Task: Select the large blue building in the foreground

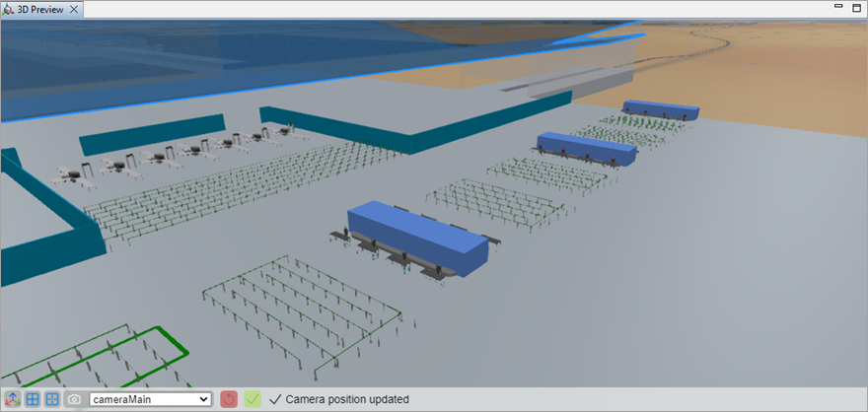Action: (418, 235)
